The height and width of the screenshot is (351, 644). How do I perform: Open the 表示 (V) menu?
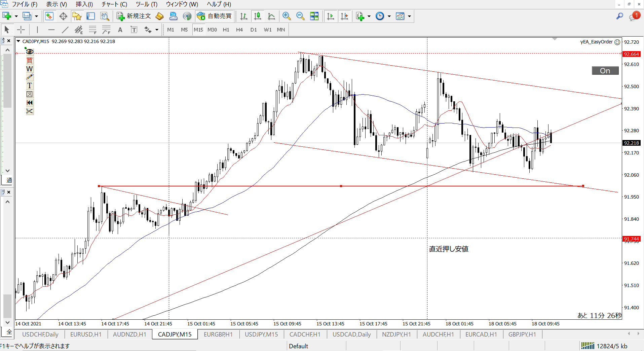point(56,4)
